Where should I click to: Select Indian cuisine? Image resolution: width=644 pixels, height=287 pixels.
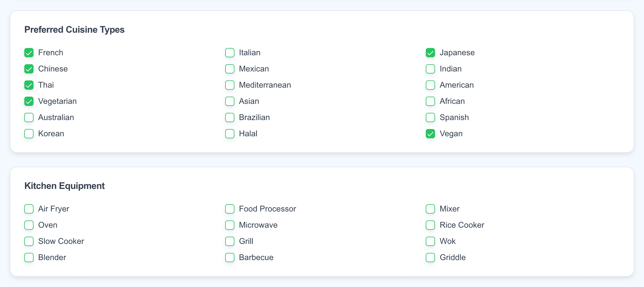(430, 69)
